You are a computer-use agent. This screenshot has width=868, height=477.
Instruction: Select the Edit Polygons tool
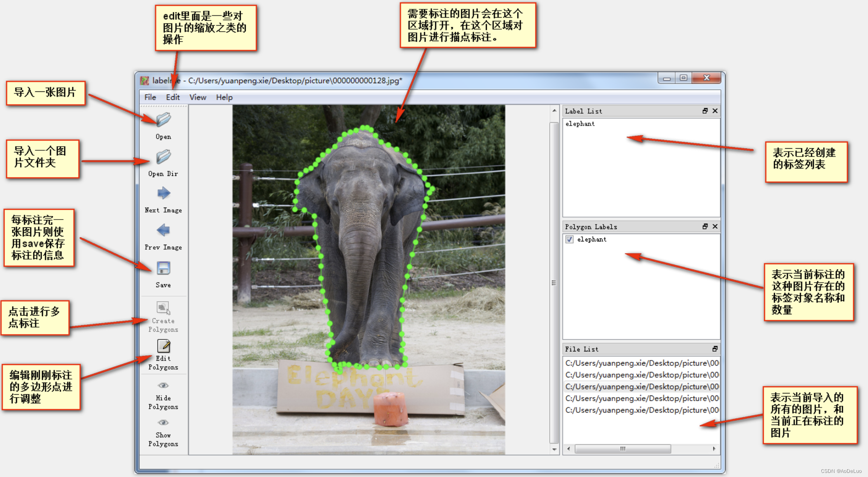click(163, 346)
